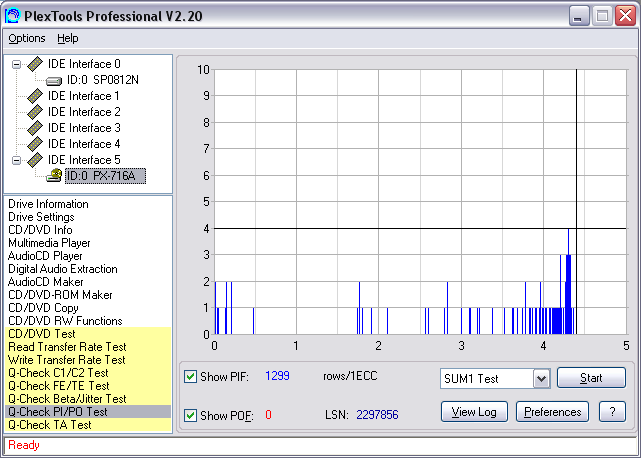Select IDE Interface 1 label
The height and width of the screenshot is (458, 641).
coord(84,96)
